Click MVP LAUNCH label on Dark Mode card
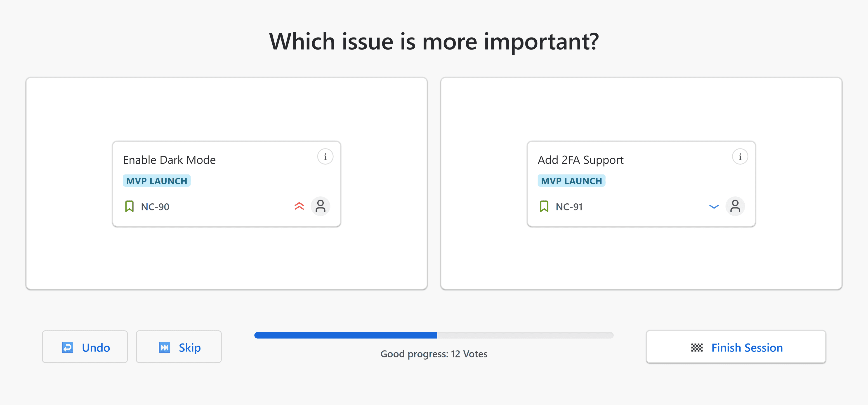This screenshot has width=868, height=405. coord(157,181)
